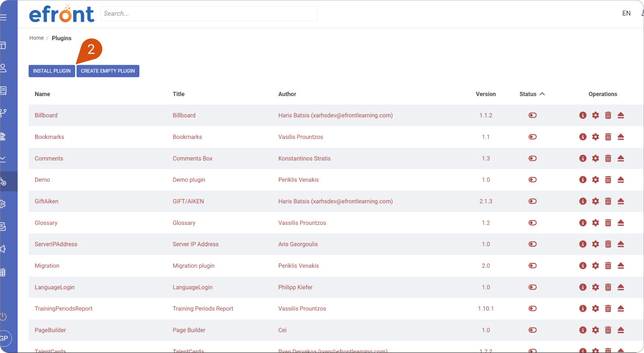Viewport: 644px width, 353px height.
Task: Open info for Bookmarks plugin
Action: [583, 137]
